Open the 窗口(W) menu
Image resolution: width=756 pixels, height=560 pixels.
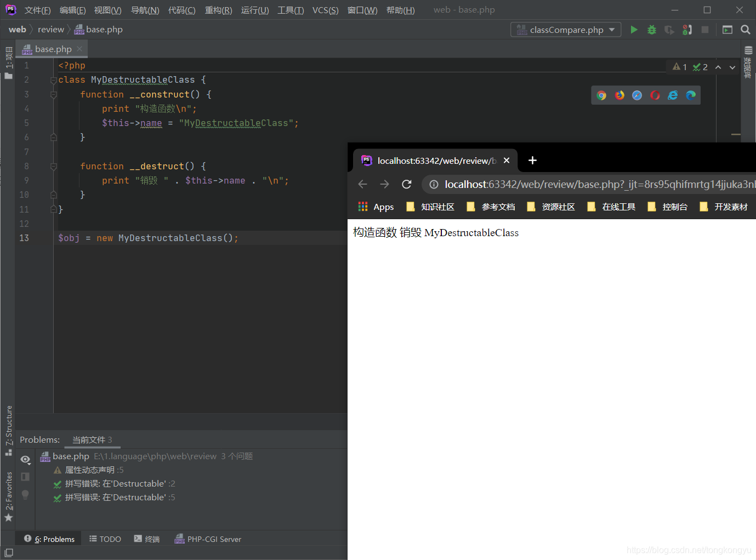click(x=362, y=10)
